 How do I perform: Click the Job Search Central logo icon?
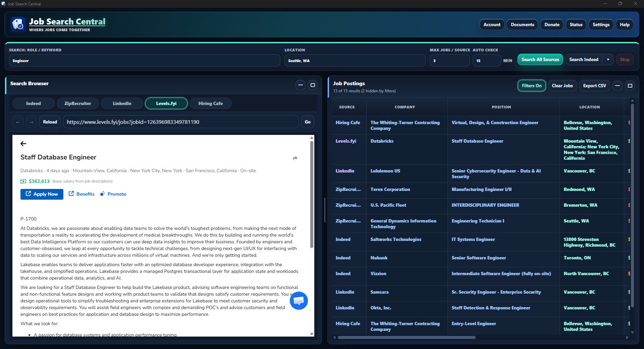point(18,24)
